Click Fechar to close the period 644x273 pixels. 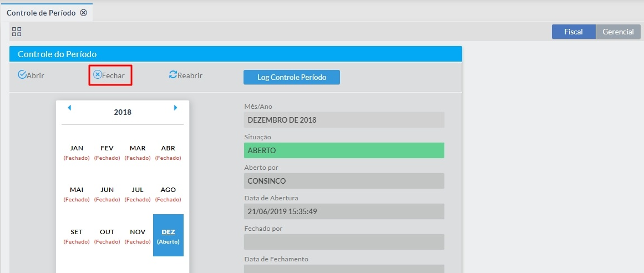[x=109, y=75]
